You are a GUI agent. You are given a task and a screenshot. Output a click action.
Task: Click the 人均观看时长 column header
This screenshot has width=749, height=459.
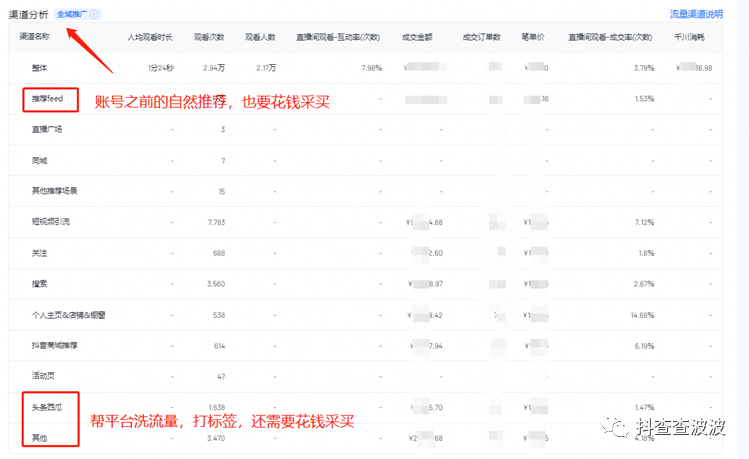click(150, 37)
